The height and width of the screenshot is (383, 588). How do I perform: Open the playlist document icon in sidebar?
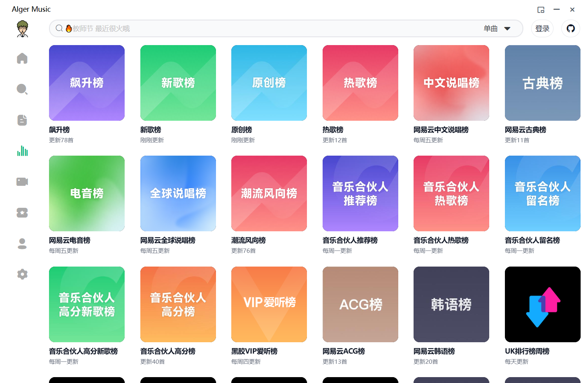(22, 120)
